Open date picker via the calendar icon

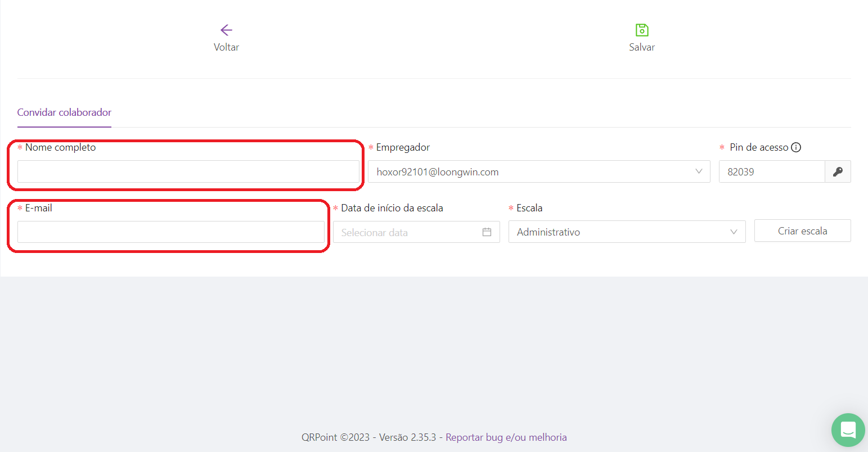tap(487, 232)
